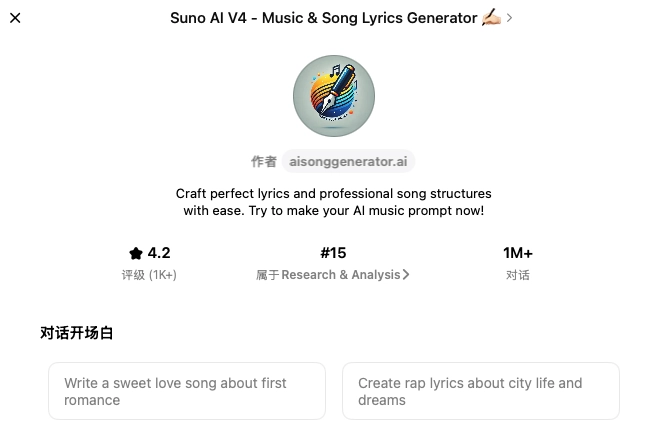Screen dimensions: 667x434
Task: Open the fountain pen logo avatar
Action: [334, 96]
